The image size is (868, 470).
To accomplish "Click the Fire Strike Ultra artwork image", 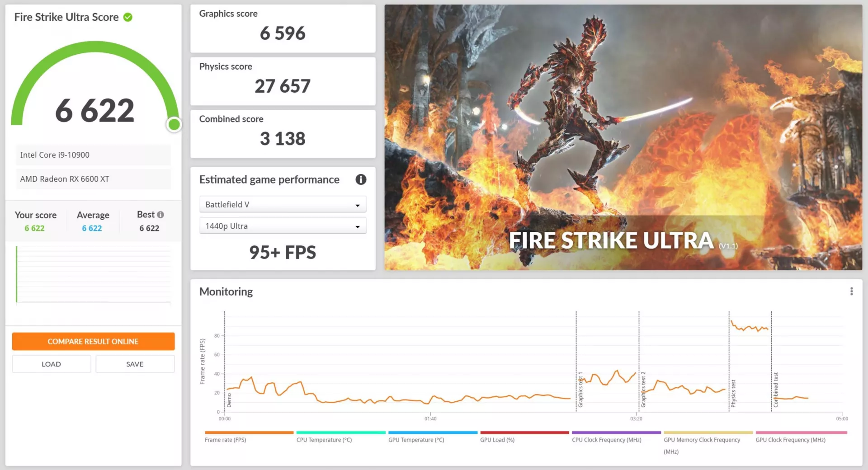I will (623, 137).
